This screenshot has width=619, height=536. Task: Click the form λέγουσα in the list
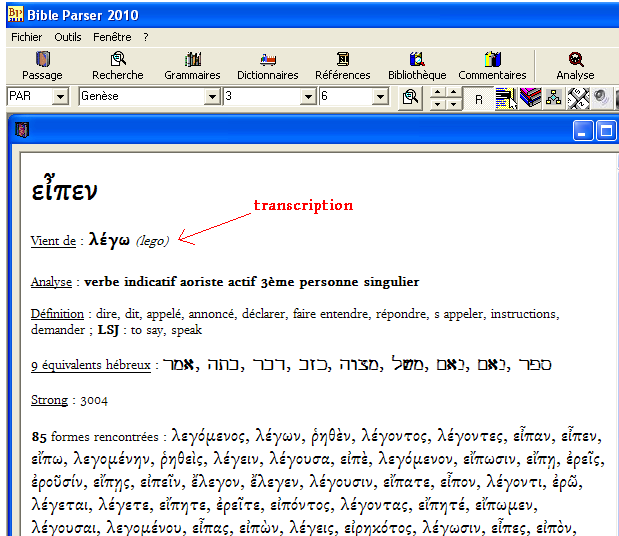[x=299, y=459]
